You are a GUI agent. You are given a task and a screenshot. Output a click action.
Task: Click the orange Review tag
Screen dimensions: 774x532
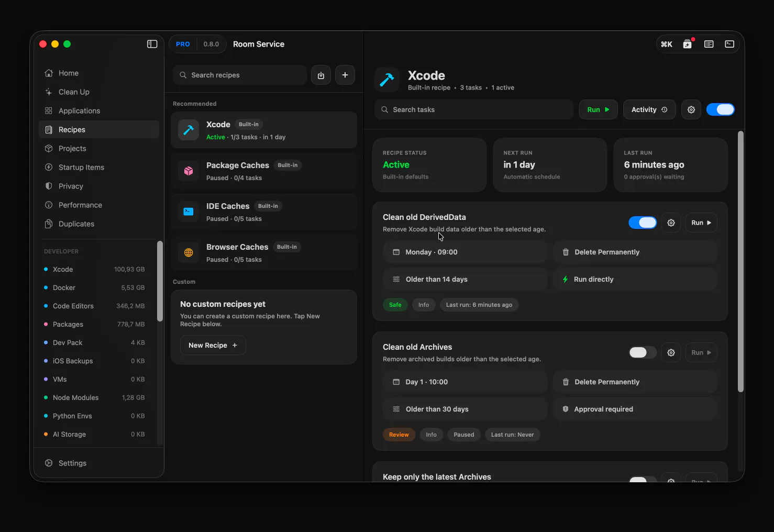pyautogui.click(x=399, y=435)
